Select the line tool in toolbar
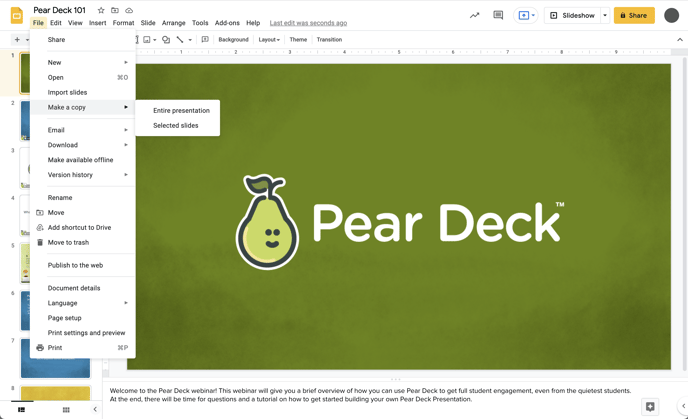Viewport: 688px width, 419px height. [180, 39]
